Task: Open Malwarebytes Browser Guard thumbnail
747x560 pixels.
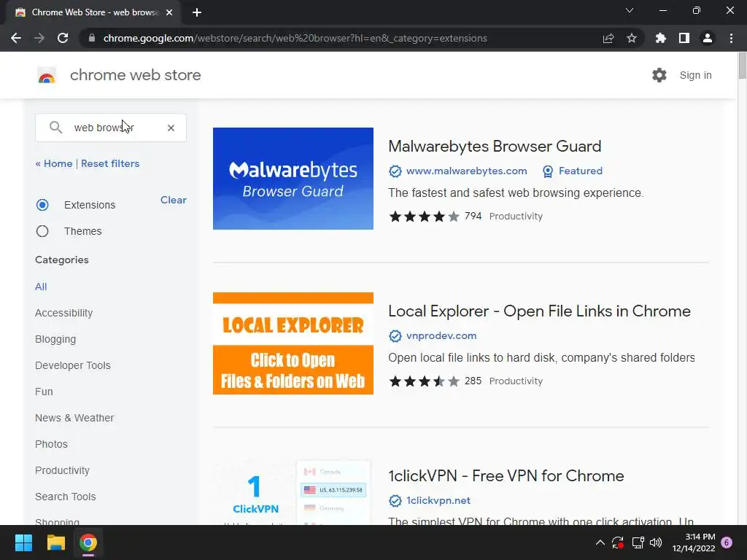Action: pyautogui.click(x=293, y=179)
